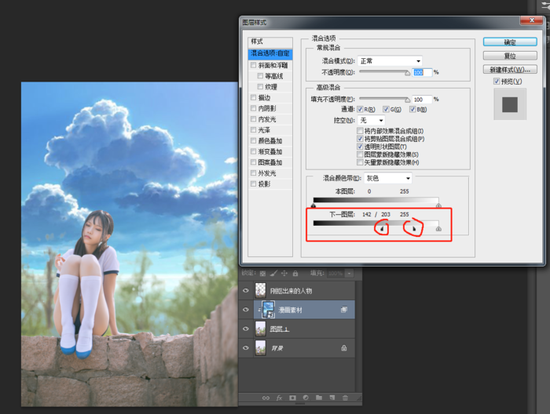This screenshot has width=550, height=414.
Task: Select 刚抠出来的人物 layer thumbnail
Action: tap(260, 291)
